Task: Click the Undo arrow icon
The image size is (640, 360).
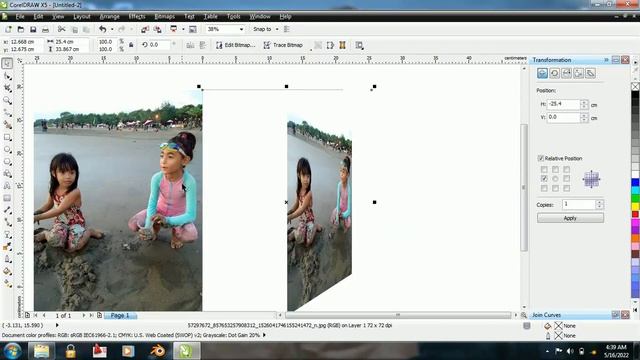Action: pyautogui.click(x=102, y=29)
